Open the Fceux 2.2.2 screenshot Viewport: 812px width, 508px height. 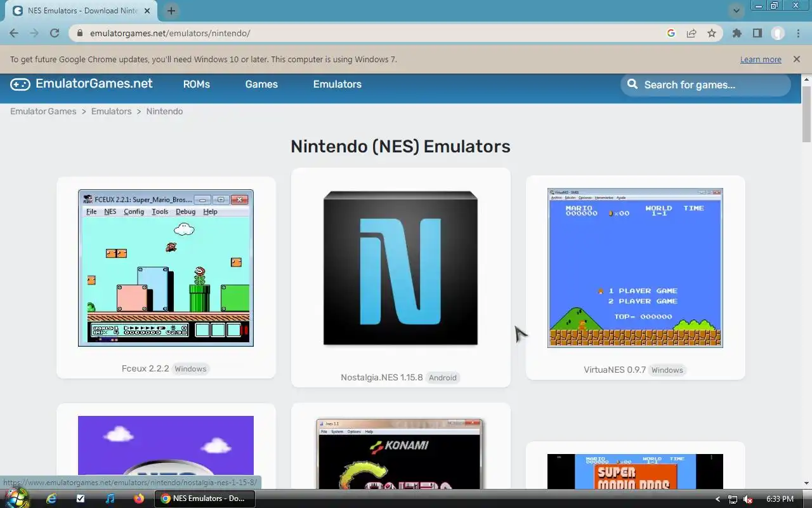click(166, 268)
